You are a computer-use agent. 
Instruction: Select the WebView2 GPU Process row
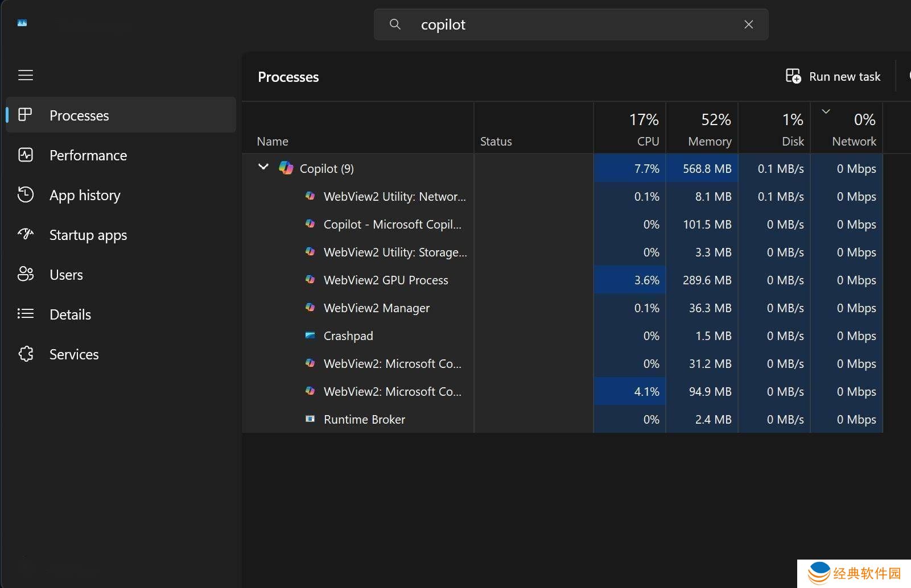pyautogui.click(x=386, y=280)
